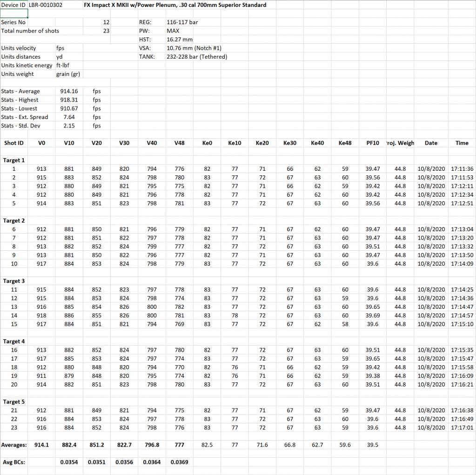Select the V0 value 918 in shot 14
Screen dimensions: 476x475
pos(41,315)
